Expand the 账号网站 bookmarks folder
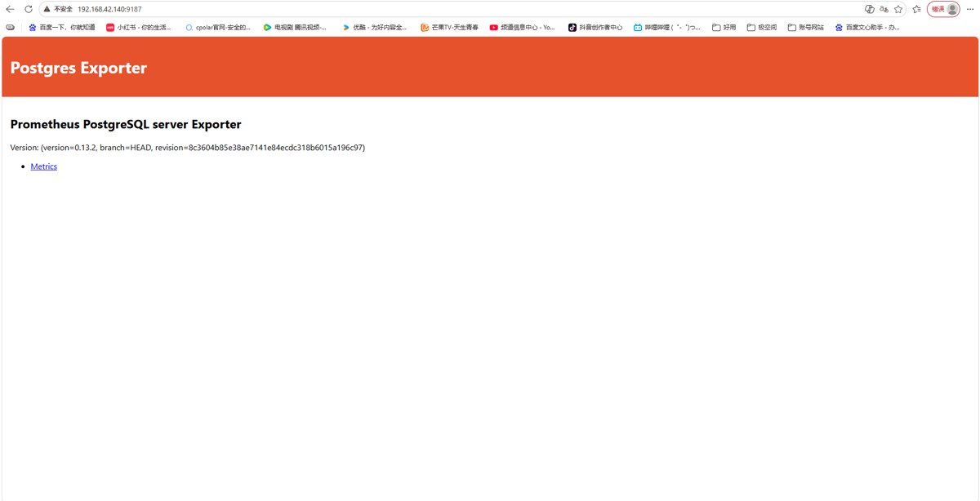The height and width of the screenshot is (501, 980). (x=805, y=27)
